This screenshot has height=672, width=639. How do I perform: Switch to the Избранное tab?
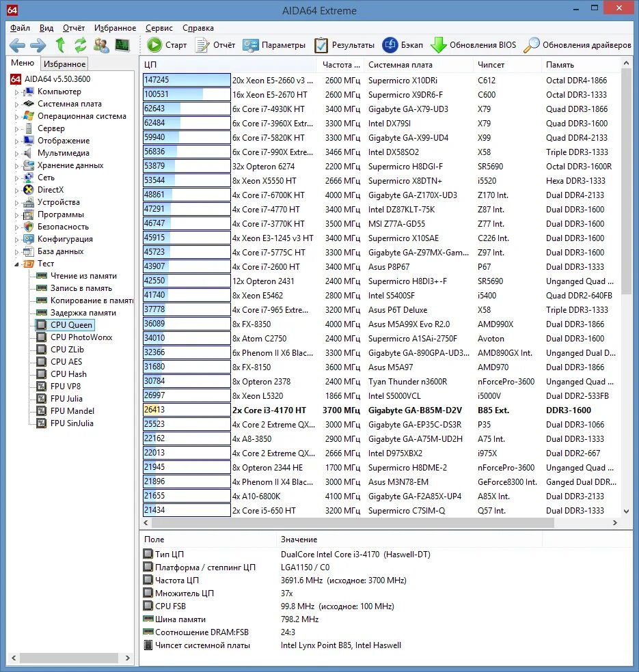click(64, 64)
